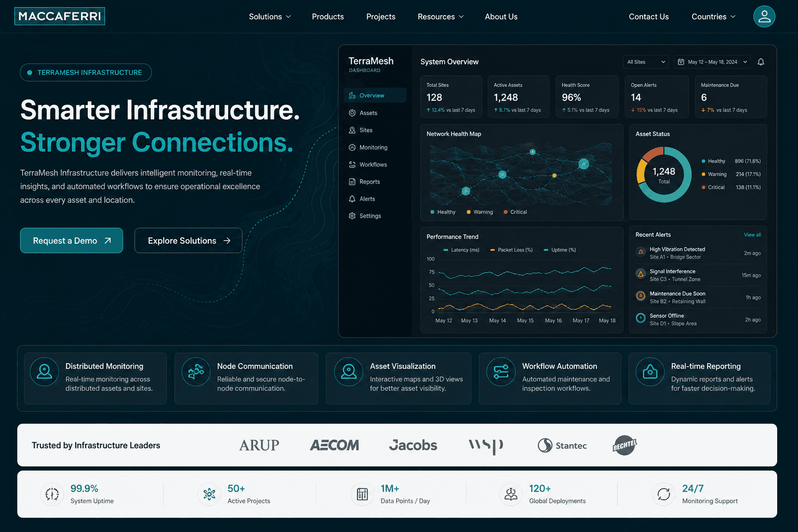The height and width of the screenshot is (532, 798).
Task: Select Monitoring label in dashboard sidebar
Action: click(374, 148)
